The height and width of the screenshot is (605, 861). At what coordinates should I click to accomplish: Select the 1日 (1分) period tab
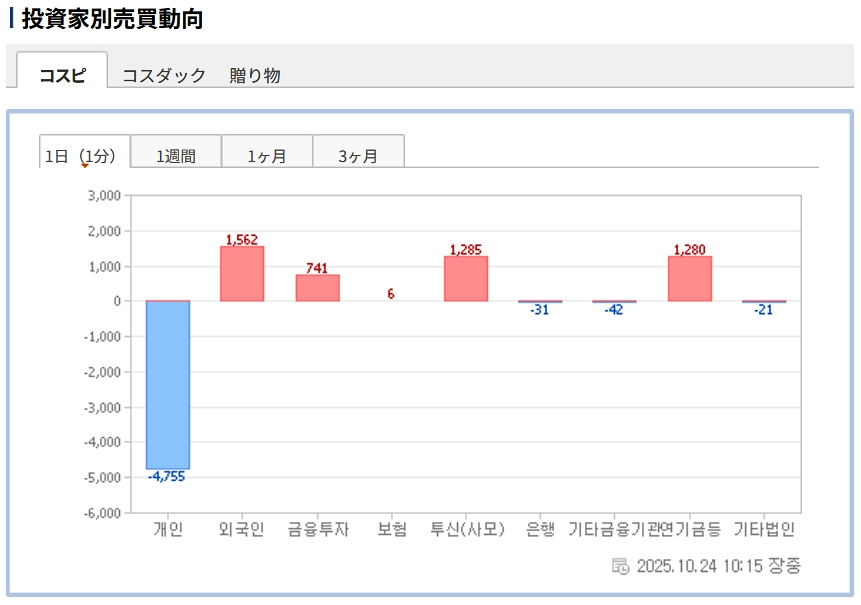[x=83, y=156]
